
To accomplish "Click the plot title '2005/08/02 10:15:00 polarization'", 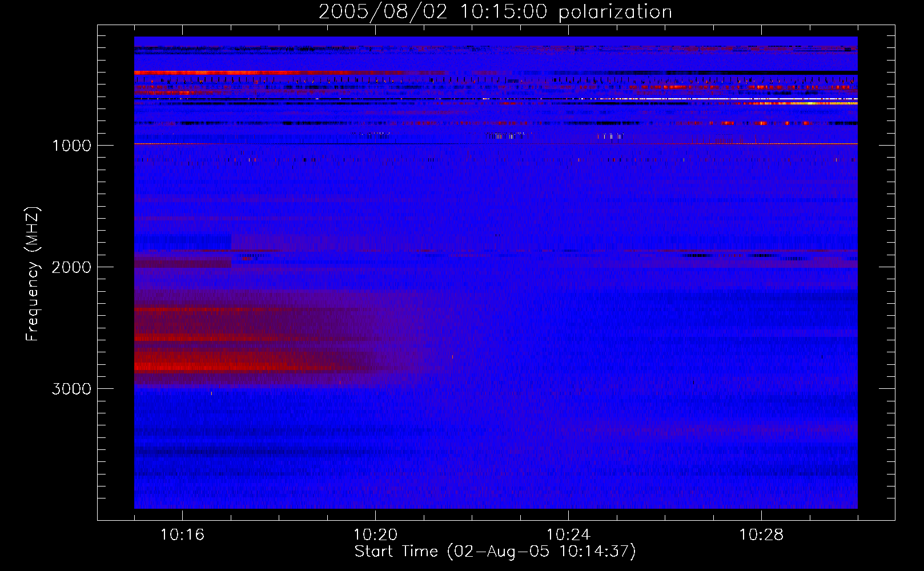I will [x=495, y=12].
